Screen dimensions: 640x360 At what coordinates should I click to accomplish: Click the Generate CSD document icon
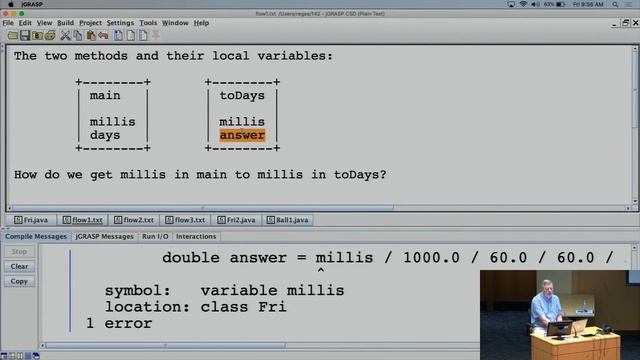[118, 36]
